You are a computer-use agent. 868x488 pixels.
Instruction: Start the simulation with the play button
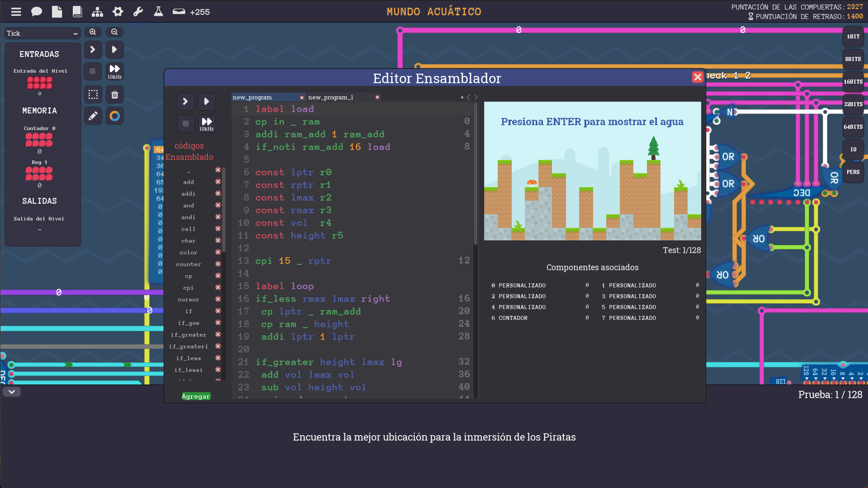(x=114, y=50)
